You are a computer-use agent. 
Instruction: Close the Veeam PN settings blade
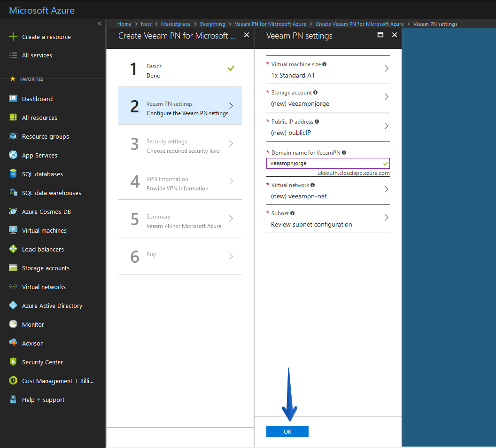(395, 35)
